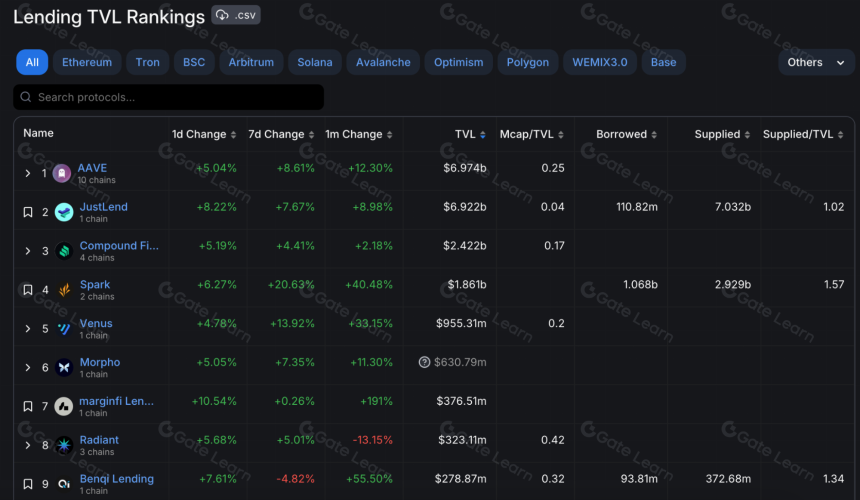Bookmark the JustLend protocol

point(27,212)
